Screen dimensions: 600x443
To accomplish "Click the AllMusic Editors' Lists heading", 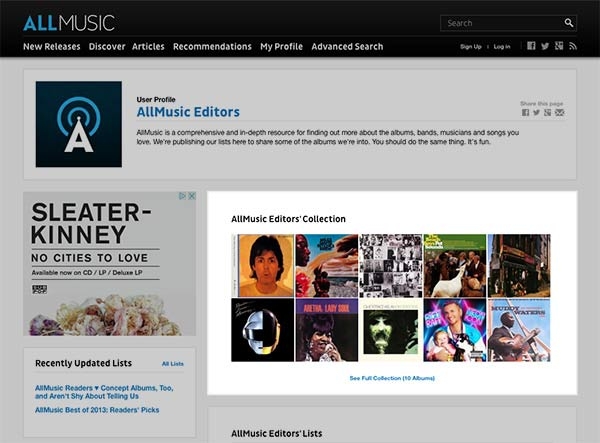I will pyautogui.click(x=276, y=433).
